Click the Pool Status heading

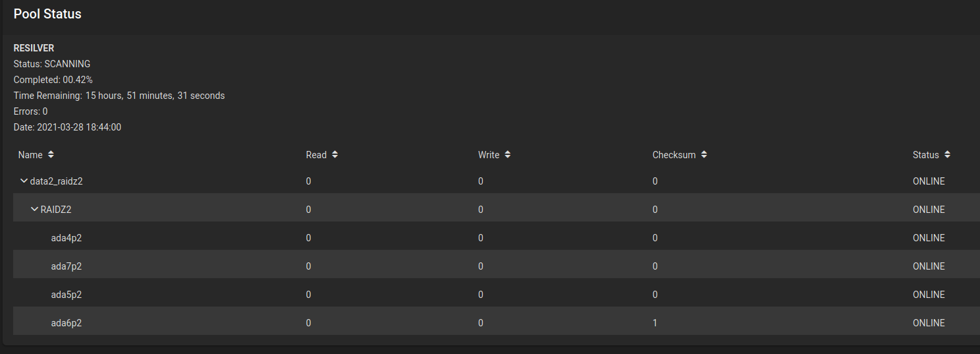pos(47,14)
